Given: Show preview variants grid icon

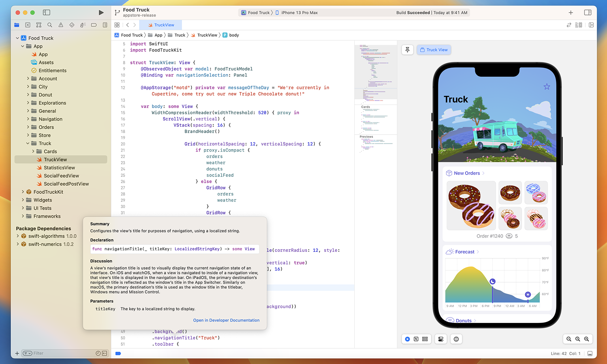Looking at the screenshot, I should [425, 339].
